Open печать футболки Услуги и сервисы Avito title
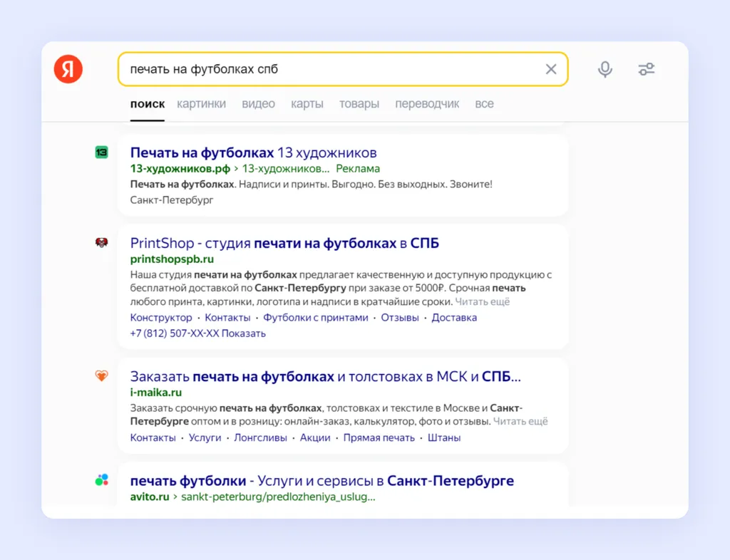730x560 pixels. 322,480
